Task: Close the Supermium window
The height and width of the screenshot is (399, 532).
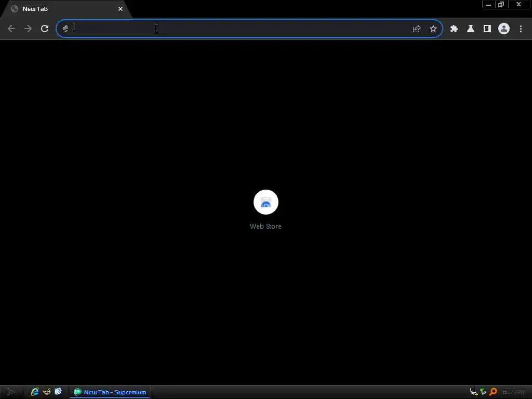Action: click(518, 4)
